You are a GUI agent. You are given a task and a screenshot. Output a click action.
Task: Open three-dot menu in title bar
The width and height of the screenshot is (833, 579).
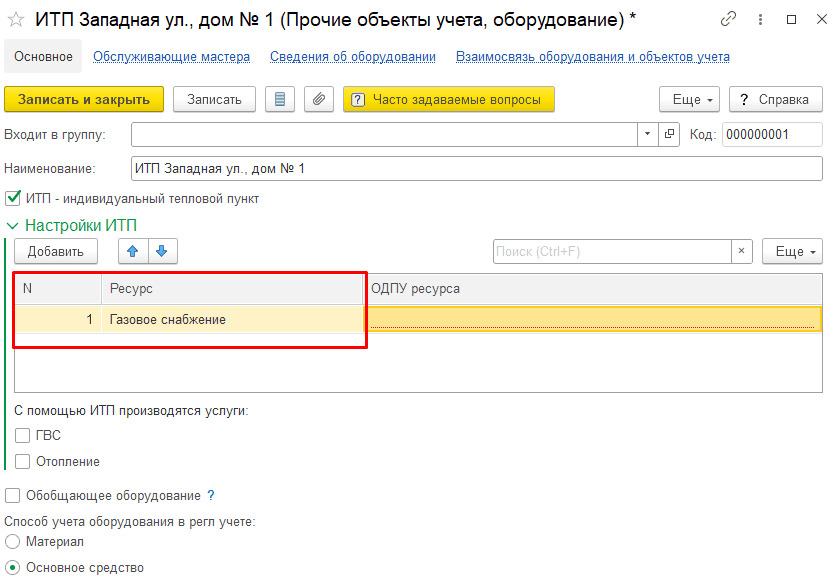point(760,20)
